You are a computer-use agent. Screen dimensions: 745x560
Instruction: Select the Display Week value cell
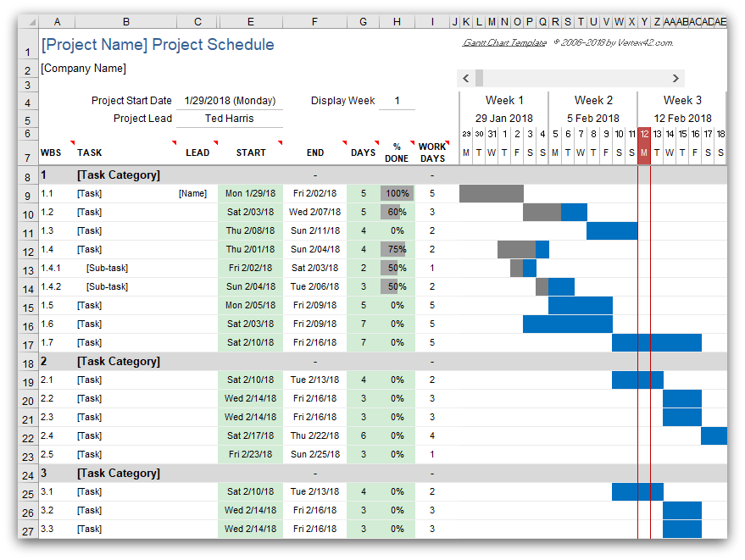(397, 101)
